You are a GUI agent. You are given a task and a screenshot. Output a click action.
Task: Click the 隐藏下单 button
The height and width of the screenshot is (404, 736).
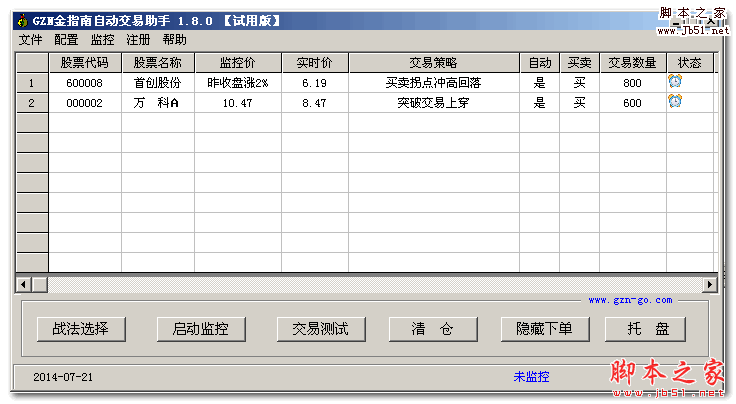point(545,329)
